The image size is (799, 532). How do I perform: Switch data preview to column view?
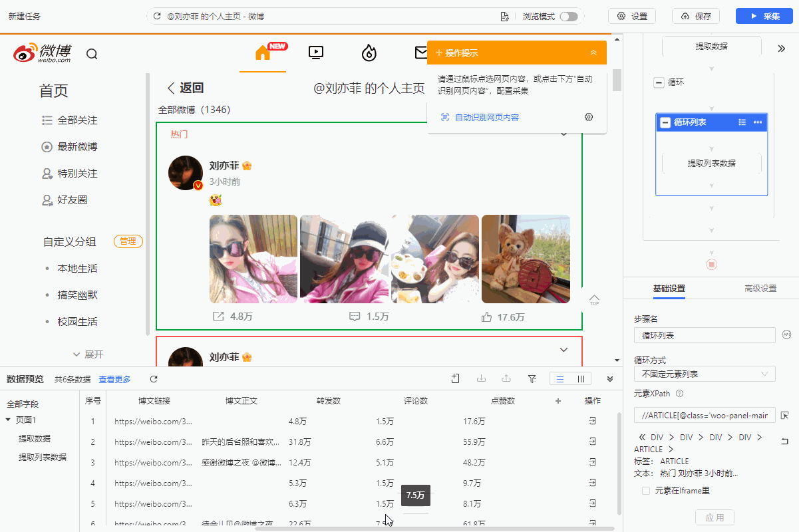581,378
